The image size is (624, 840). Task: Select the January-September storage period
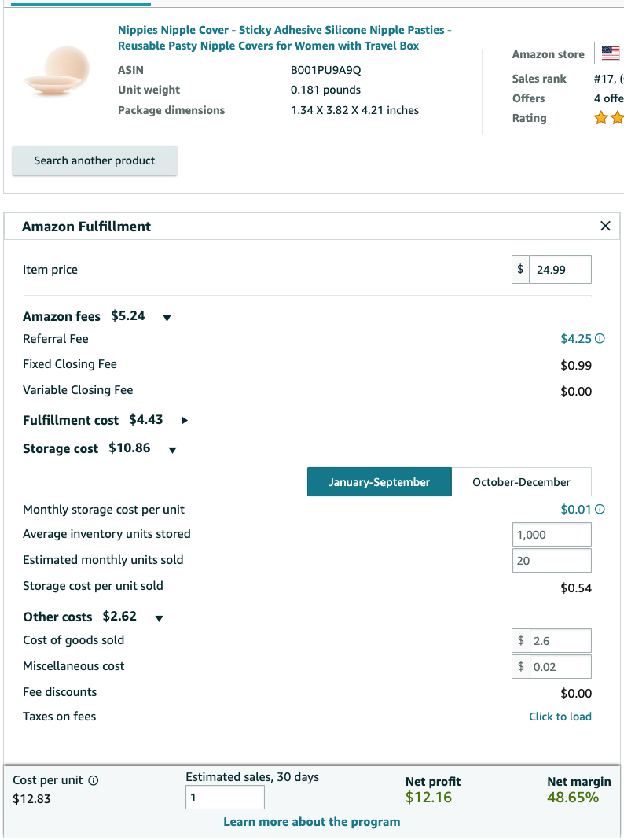(x=380, y=482)
